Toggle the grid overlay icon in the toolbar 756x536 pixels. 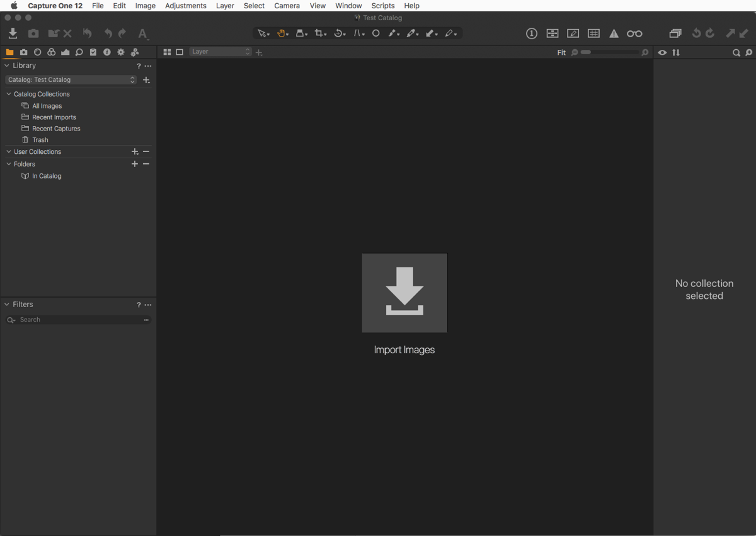(593, 34)
